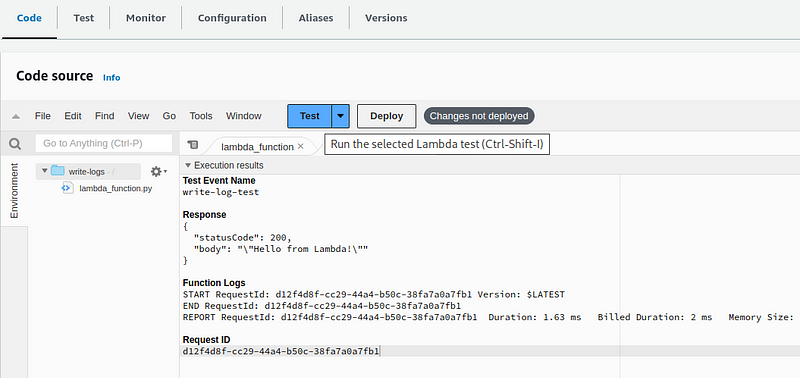Click the tab list icon beside lambda_function tab
This screenshot has height=378, width=800.
(x=192, y=145)
